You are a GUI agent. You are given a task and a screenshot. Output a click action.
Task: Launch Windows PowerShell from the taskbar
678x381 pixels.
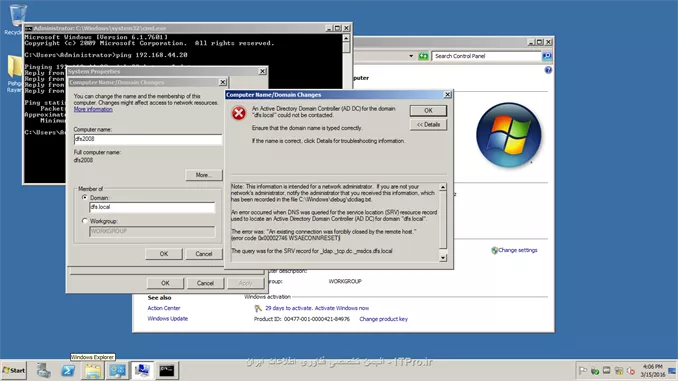point(67,370)
